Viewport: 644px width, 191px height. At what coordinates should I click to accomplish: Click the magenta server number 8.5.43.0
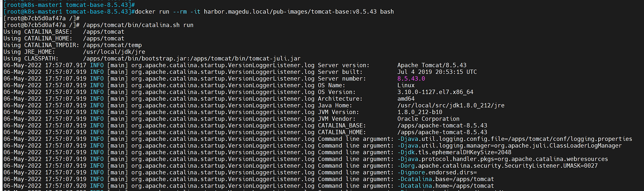411,79
